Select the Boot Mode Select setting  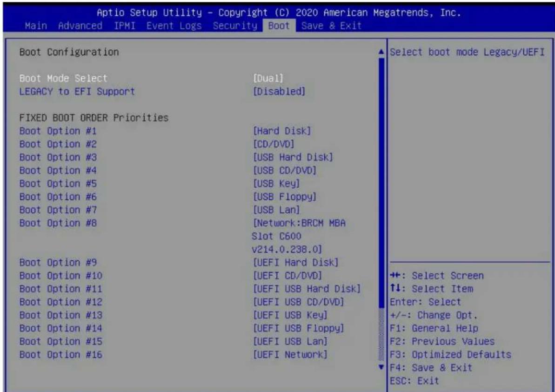[63, 78]
